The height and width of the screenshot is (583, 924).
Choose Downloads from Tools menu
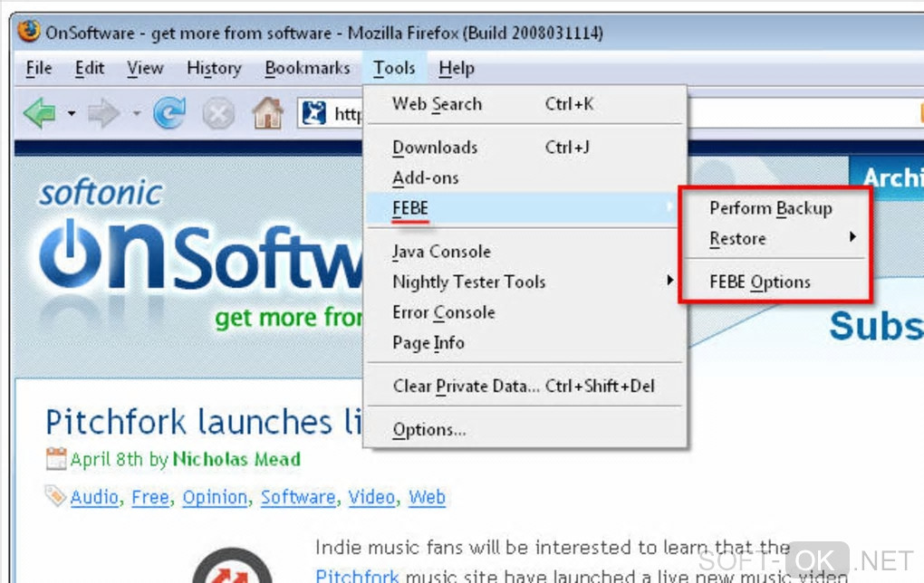tap(525, 148)
